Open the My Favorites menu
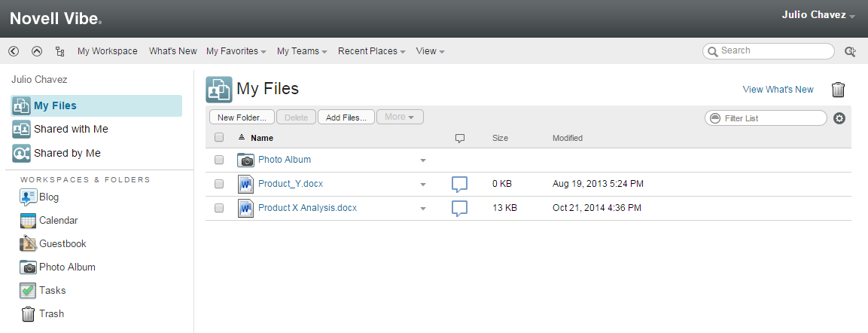Viewport: 868px width, 333px height. coord(236,51)
